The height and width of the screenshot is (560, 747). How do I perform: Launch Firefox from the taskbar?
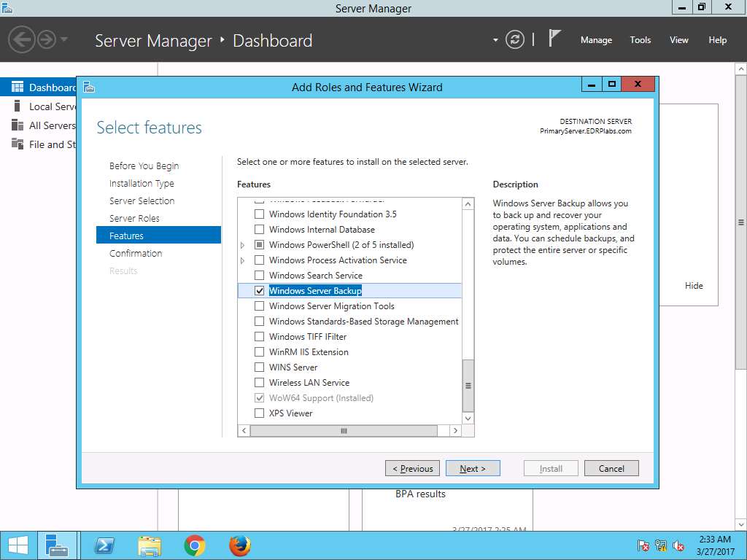point(239,545)
